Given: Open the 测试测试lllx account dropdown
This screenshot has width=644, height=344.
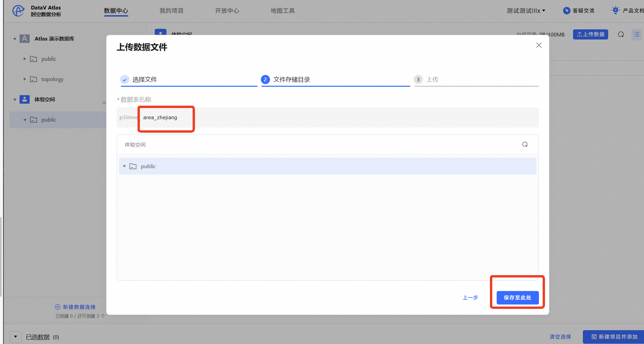Looking at the screenshot, I should 526,11.
